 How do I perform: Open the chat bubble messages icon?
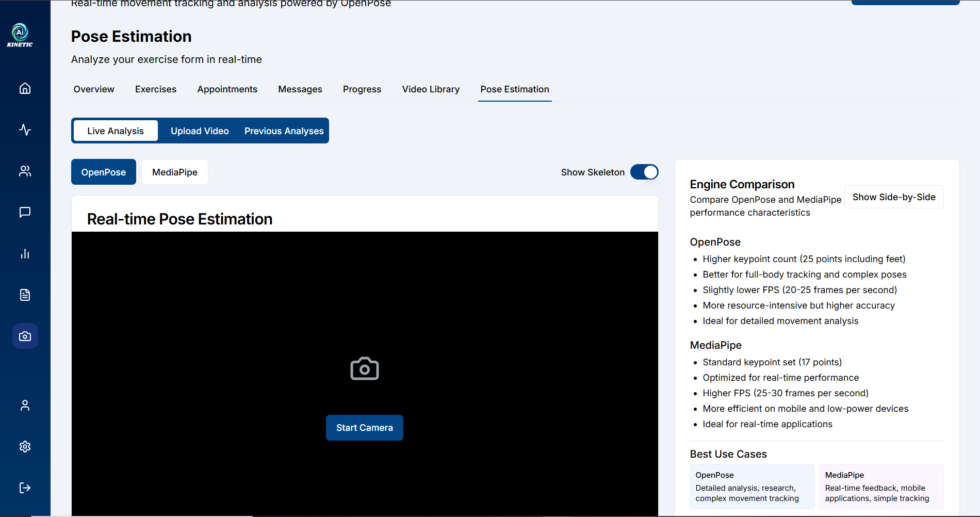click(x=25, y=212)
